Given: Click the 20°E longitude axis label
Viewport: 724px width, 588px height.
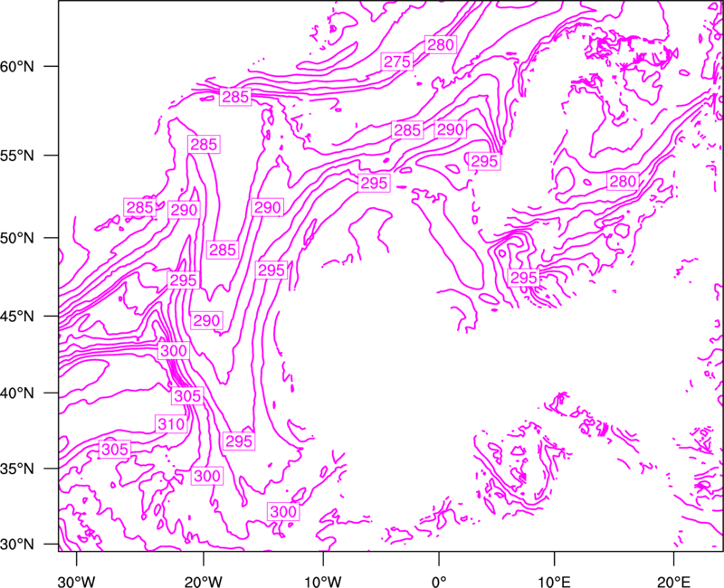Looking at the screenshot, I should point(673,582).
